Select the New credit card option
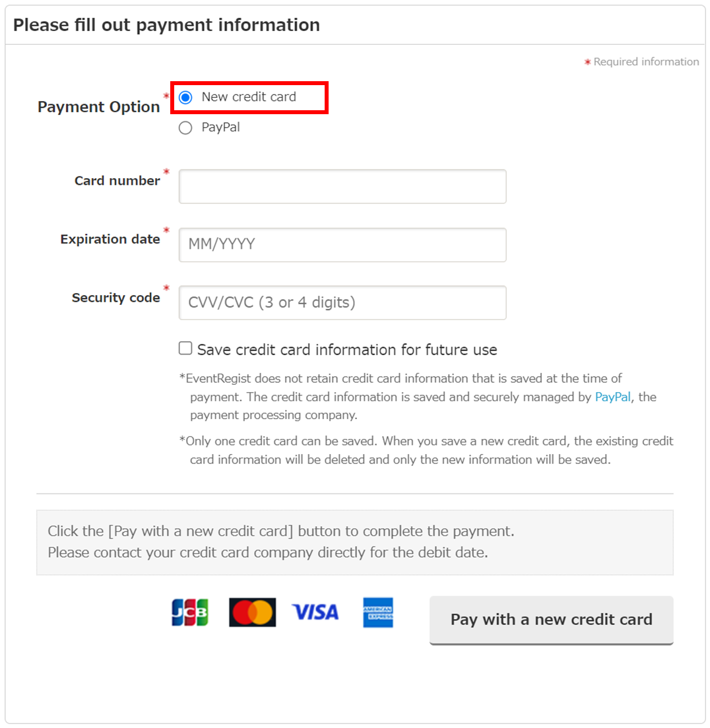This screenshot has width=710, height=728. pos(185,98)
